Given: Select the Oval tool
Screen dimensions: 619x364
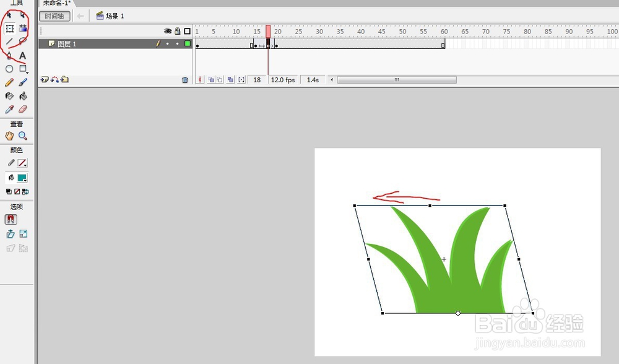Looking at the screenshot, I should tap(9, 69).
